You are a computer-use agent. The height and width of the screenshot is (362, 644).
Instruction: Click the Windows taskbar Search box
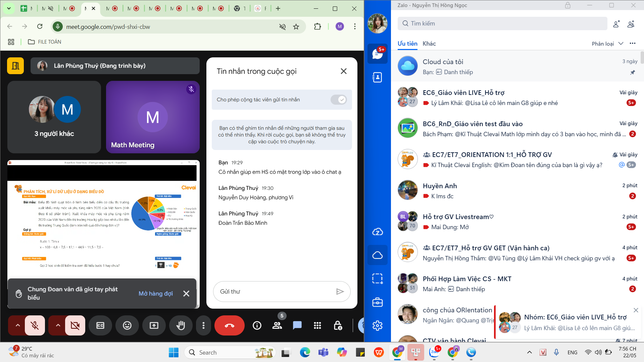tap(230, 353)
